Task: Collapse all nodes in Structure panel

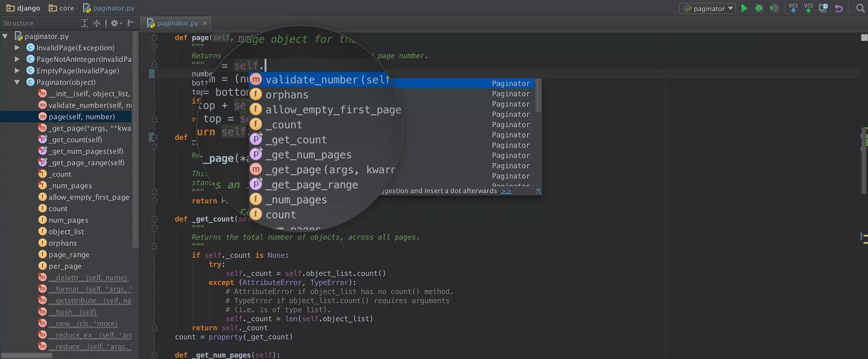Action: 97,23
